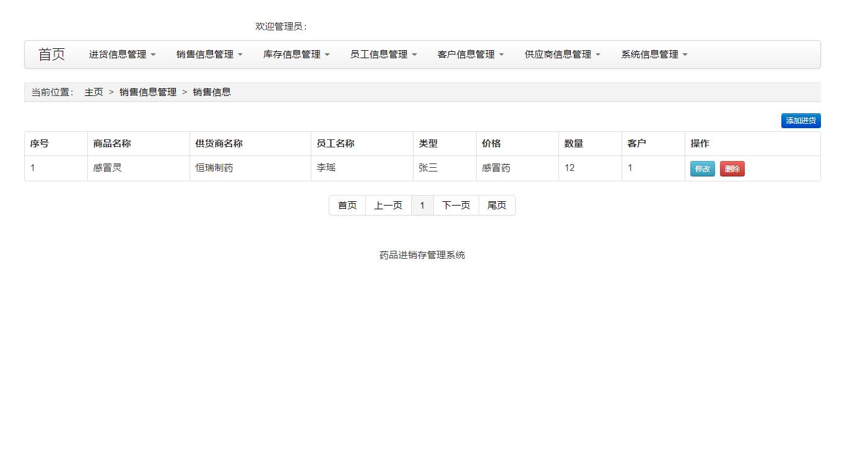Click the 修改 button for 感冒灵
Image resolution: width=868 pixels, height=452 pixels.
(x=702, y=168)
